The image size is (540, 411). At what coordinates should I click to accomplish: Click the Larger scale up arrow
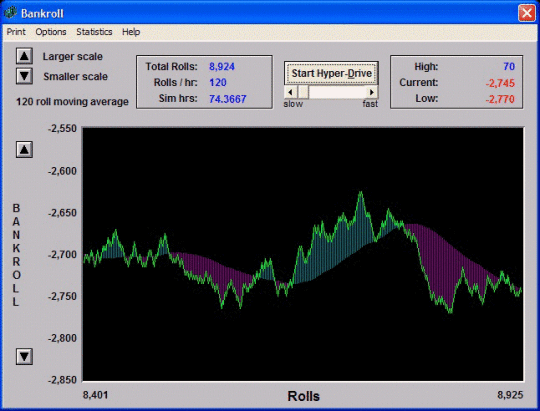pyautogui.click(x=24, y=56)
